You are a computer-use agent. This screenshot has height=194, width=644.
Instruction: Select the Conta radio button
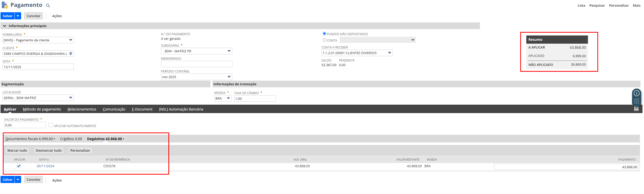click(x=324, y=40)
